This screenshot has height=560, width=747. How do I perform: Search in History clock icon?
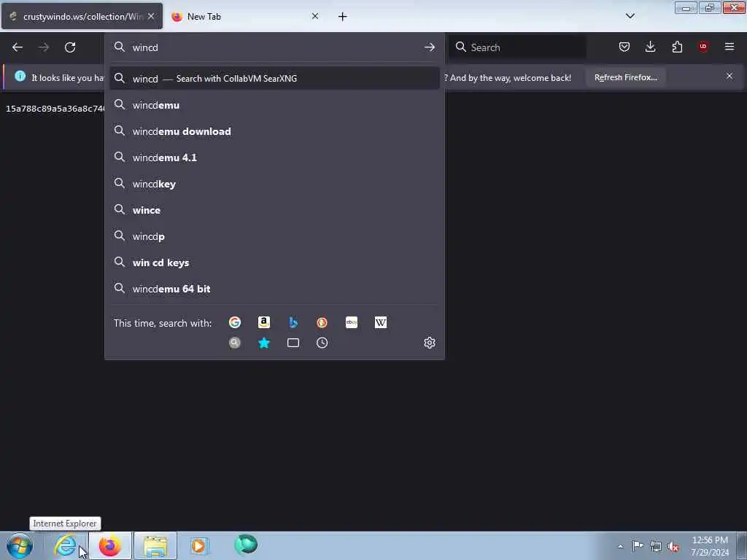tap(322, 343)
